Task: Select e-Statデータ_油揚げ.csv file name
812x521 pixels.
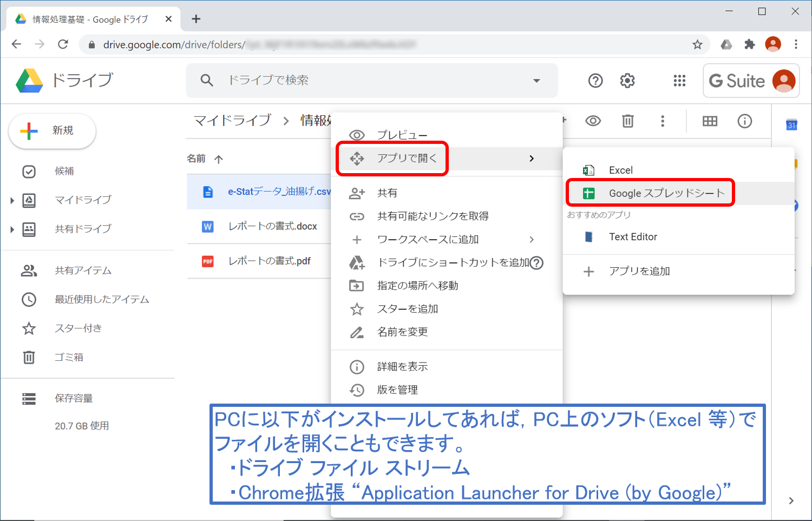Action: pos(279,192)
